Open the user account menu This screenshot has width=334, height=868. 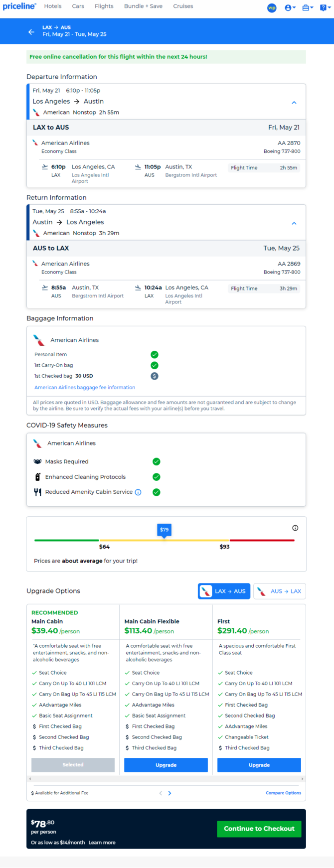coord(290,8)
